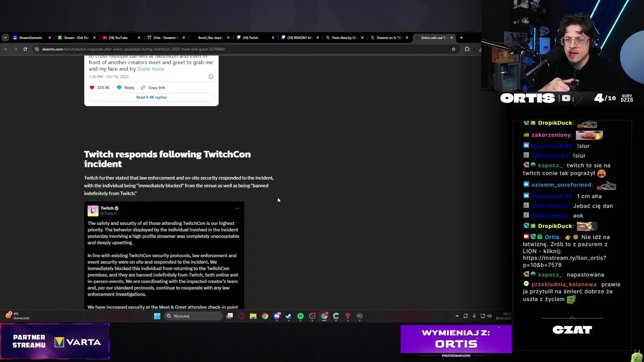Click chat username zakorzeniony

[551, 135]
